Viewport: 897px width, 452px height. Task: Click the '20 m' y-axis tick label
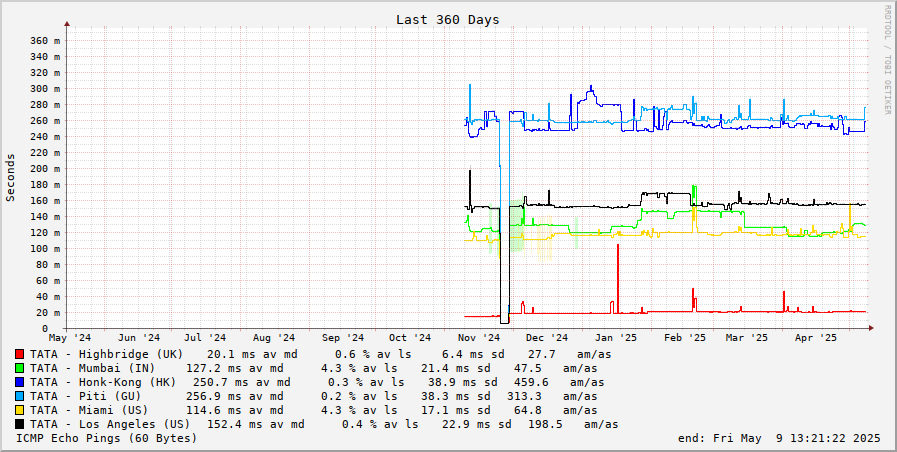pos(47,312)
